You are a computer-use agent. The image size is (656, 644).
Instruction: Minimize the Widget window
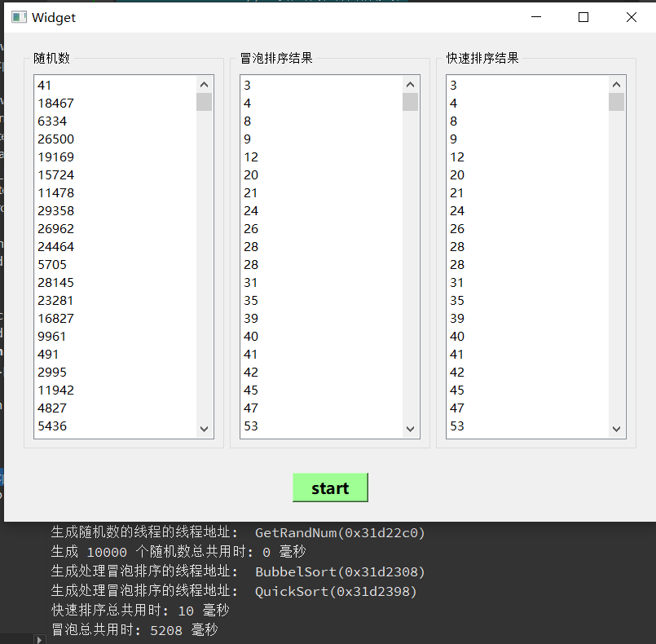point(536,17)
